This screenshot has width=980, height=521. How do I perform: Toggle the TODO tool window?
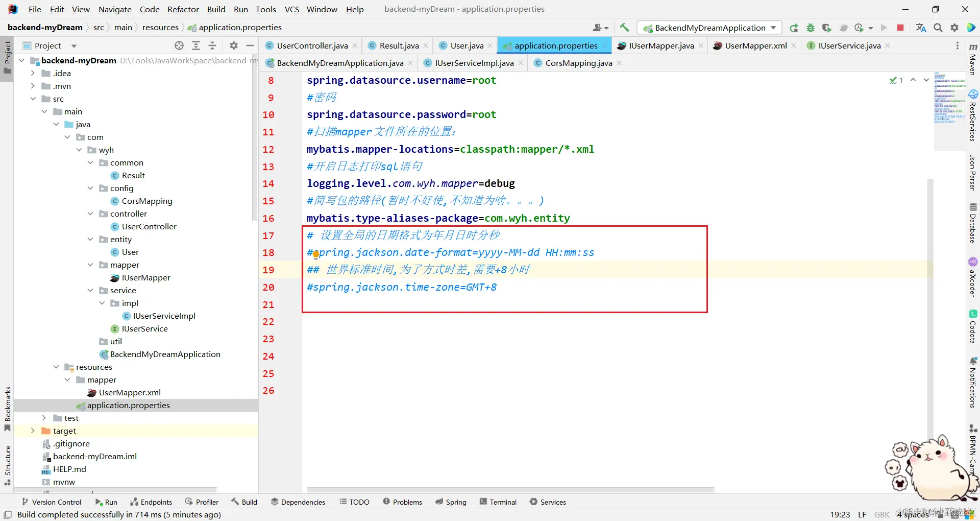coord(354,502)
